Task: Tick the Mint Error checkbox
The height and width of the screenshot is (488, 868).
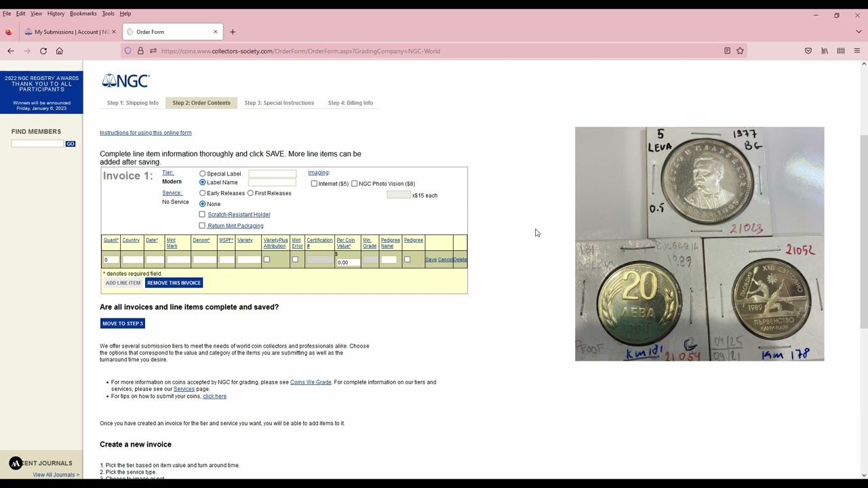Action: (295, 260)
